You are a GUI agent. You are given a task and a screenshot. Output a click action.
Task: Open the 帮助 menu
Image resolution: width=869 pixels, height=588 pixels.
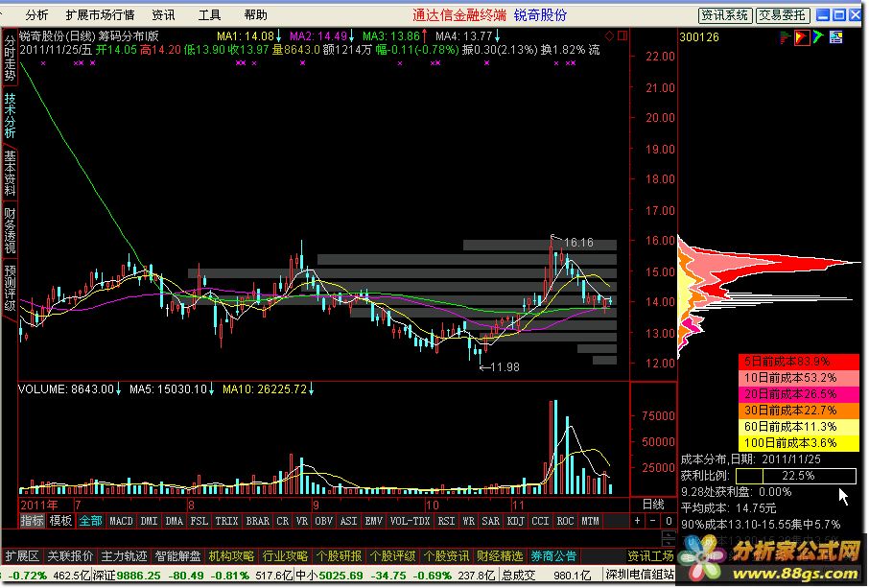pyautogui.click(x=255, y=15)
